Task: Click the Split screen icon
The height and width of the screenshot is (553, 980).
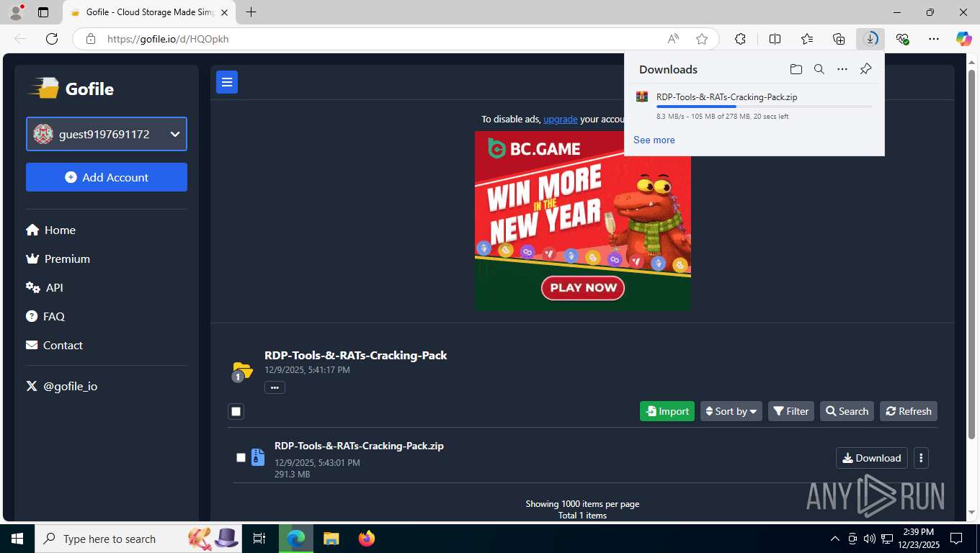Action: (775, 39)
